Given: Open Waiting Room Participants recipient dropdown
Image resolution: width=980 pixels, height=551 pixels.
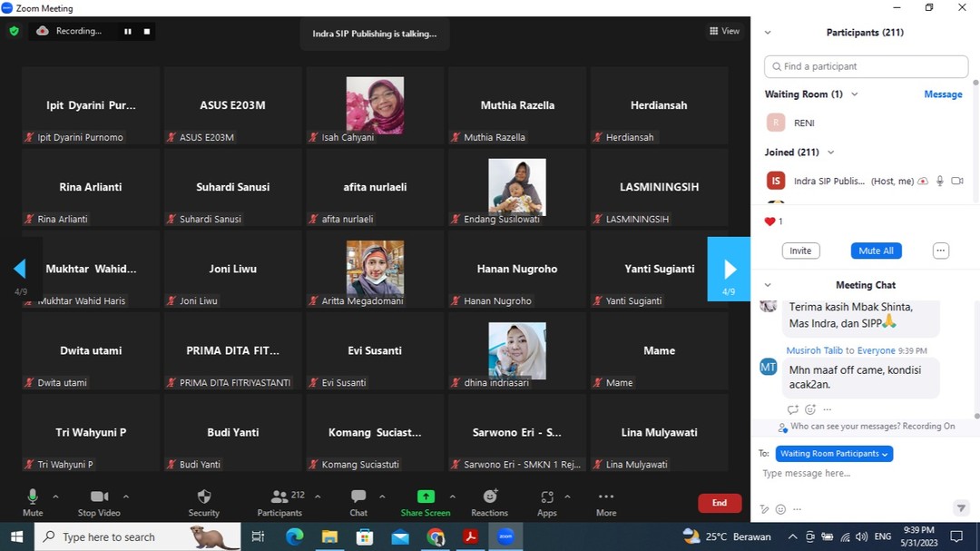Looking at the screenshot, I should point(821,453).
